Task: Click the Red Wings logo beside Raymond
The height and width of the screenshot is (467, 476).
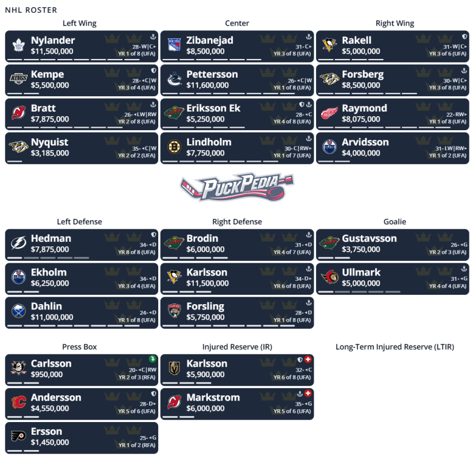Action: 329,113
